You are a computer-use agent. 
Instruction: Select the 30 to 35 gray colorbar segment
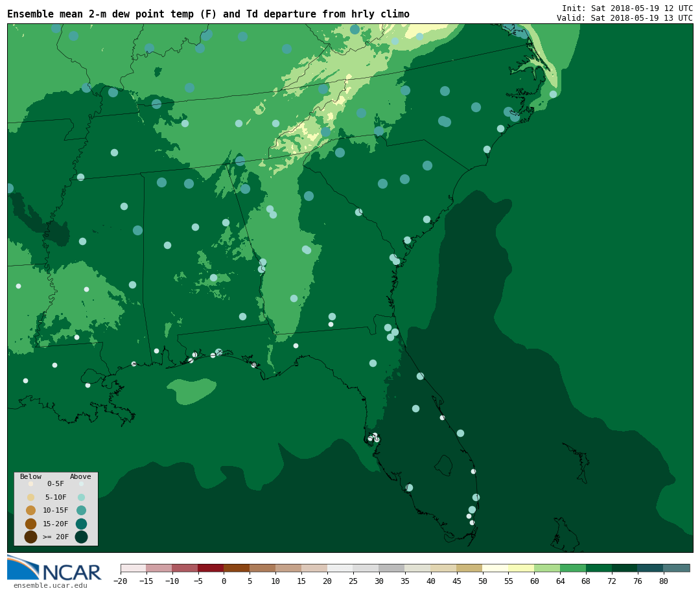[x=392, y=568]
